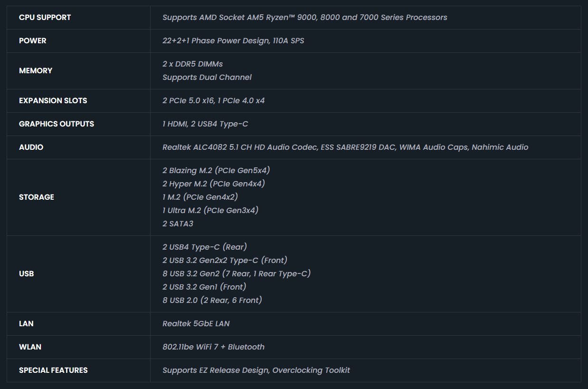Select the AMD Socket AM5 processor support text

pyautogui.click(x=304, y=18)
